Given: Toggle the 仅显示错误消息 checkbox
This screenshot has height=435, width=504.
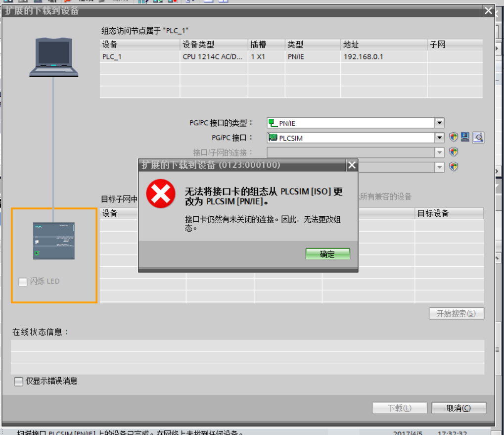Looking at the screenshot, I should point(19,381).
